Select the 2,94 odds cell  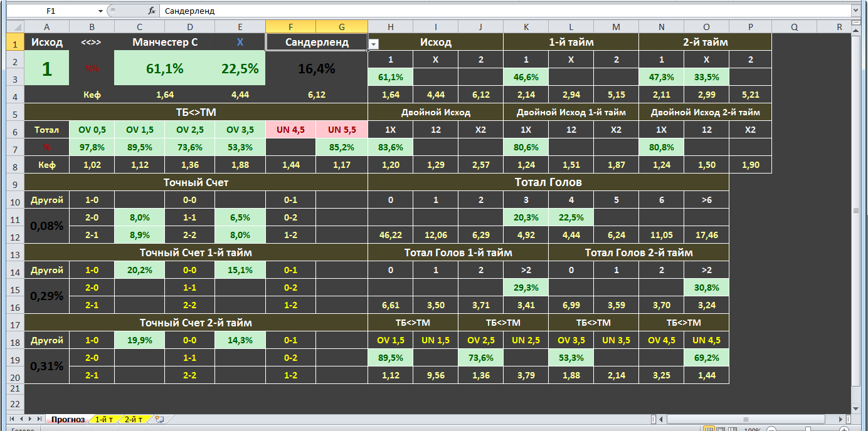click(x=571, y=95)
